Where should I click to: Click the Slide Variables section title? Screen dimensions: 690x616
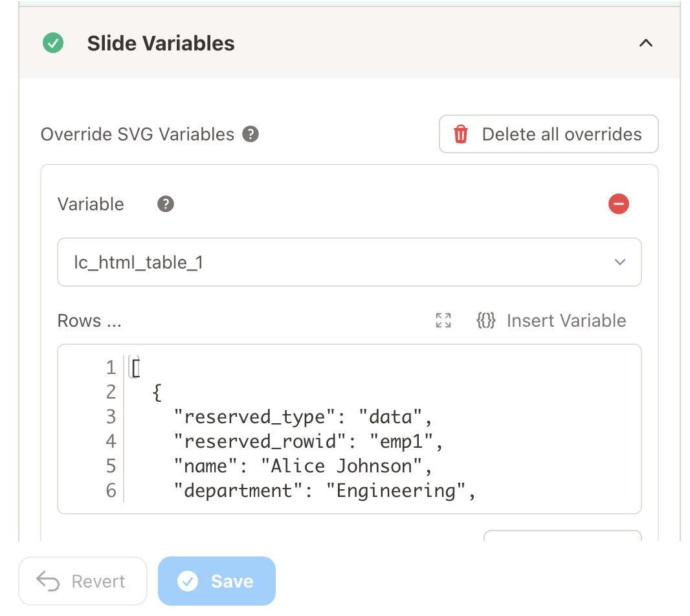click(161, 43)
